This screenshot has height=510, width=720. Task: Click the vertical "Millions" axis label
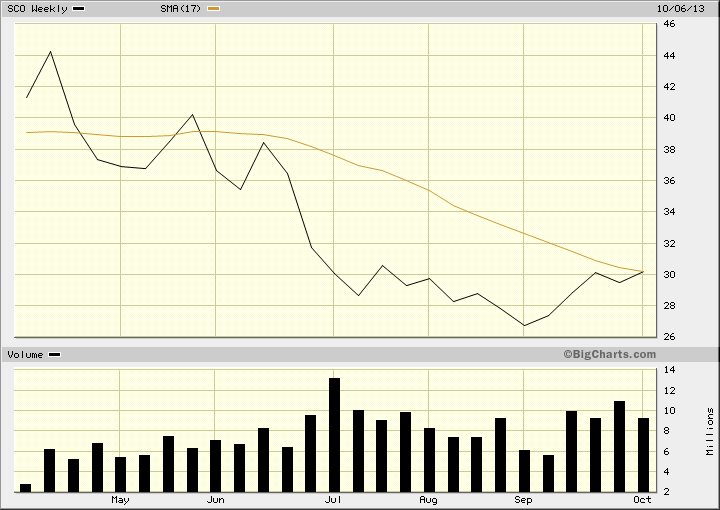click(710, 431)
